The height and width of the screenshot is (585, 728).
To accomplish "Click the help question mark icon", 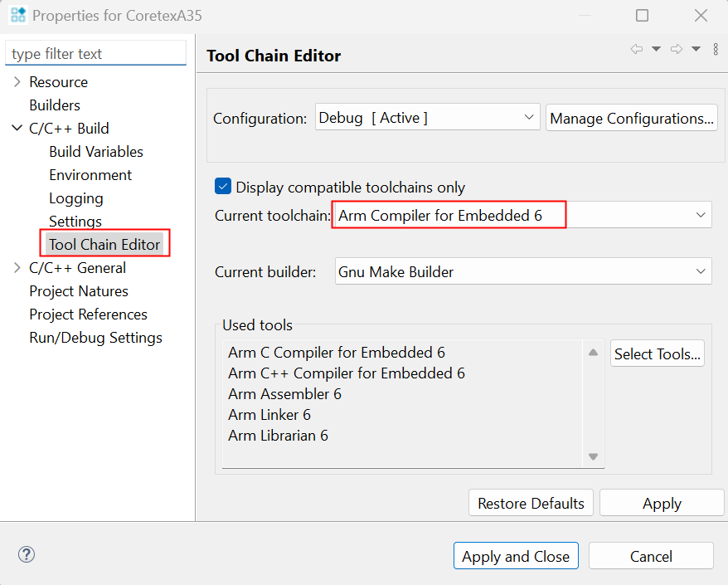I will click(x=27, y=554).
